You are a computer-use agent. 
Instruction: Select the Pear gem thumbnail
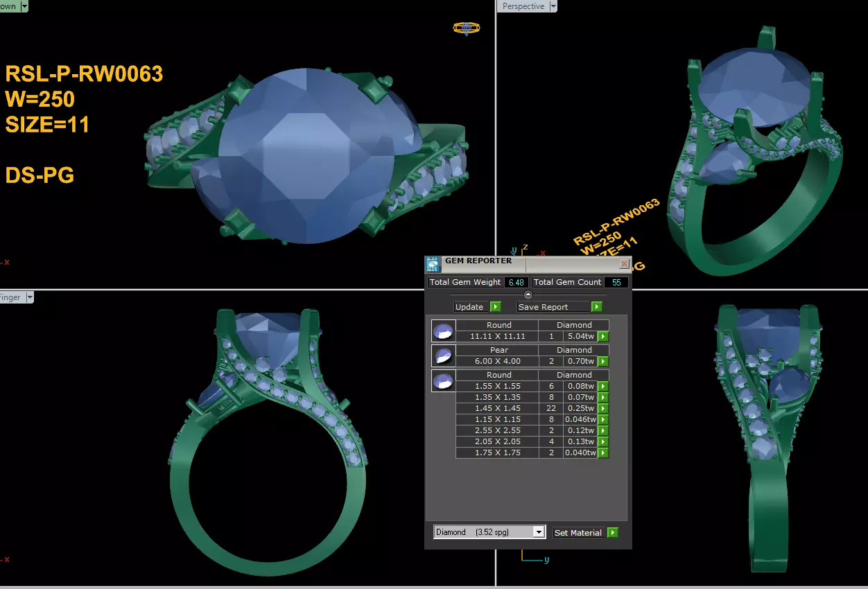click(443, 355)
